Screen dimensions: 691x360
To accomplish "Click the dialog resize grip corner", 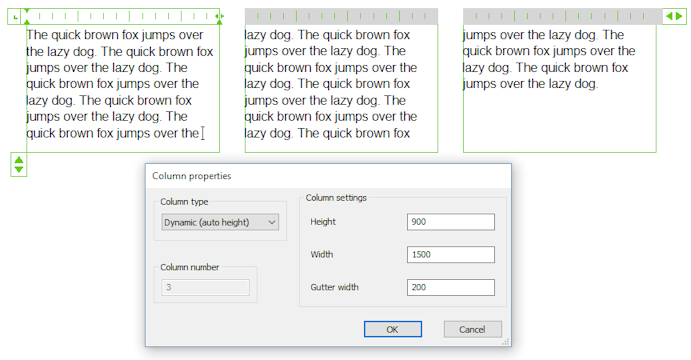I will [506, 341].
